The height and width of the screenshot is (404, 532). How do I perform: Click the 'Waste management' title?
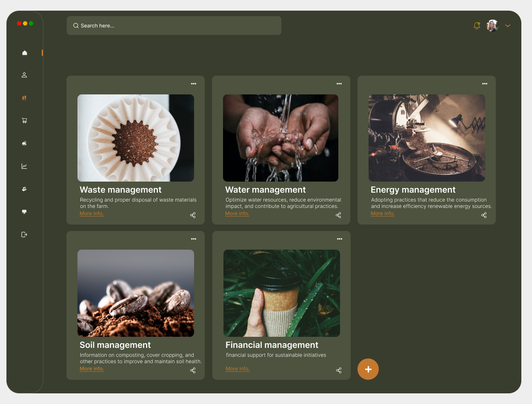120,190
